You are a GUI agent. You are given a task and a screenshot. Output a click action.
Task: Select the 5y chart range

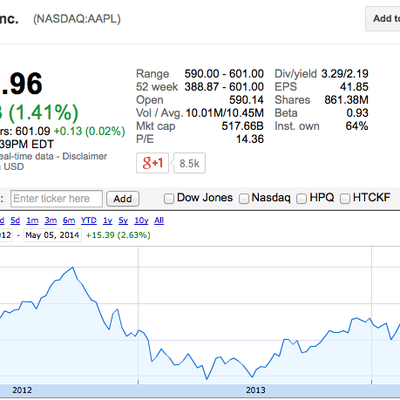tap(123, 220)
